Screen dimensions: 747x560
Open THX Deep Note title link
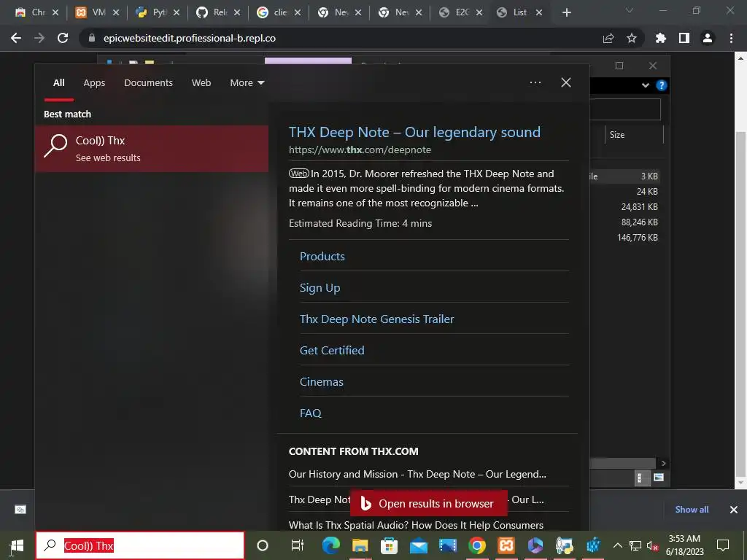tap(414, 132)
